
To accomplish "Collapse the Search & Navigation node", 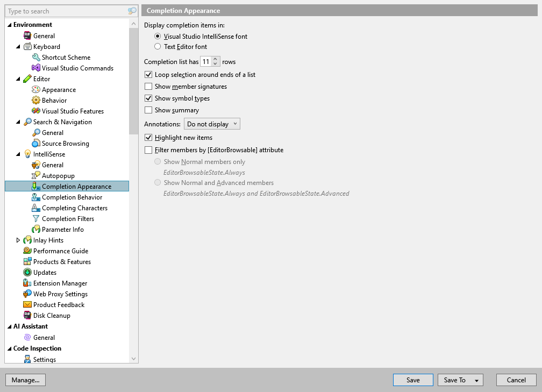I will tap(18, 122).
